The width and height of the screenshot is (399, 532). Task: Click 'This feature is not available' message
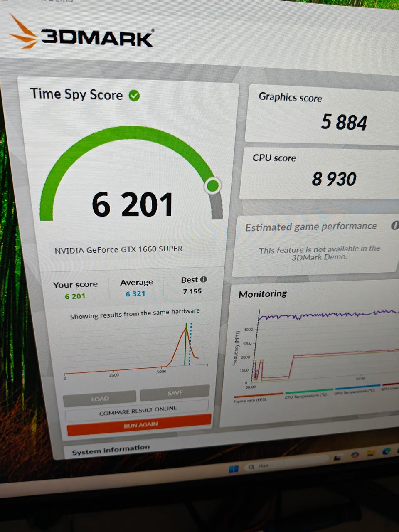(319, 253)
